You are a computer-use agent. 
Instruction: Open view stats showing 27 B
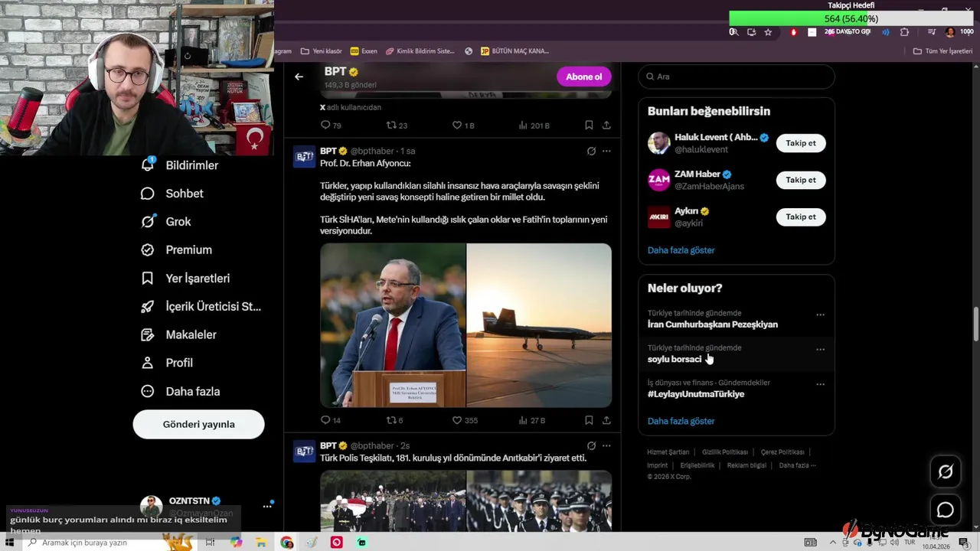tap(532, 420)
